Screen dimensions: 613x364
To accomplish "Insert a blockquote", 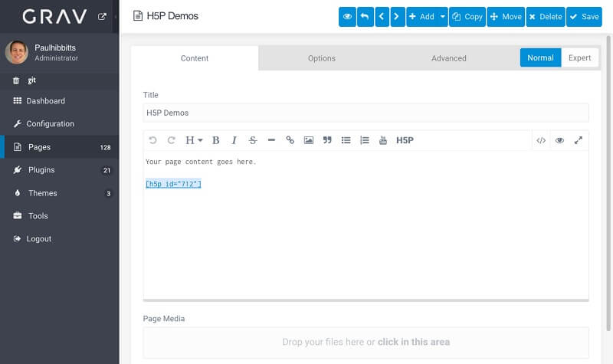I will pyautogui.click(x=327, y=140).
